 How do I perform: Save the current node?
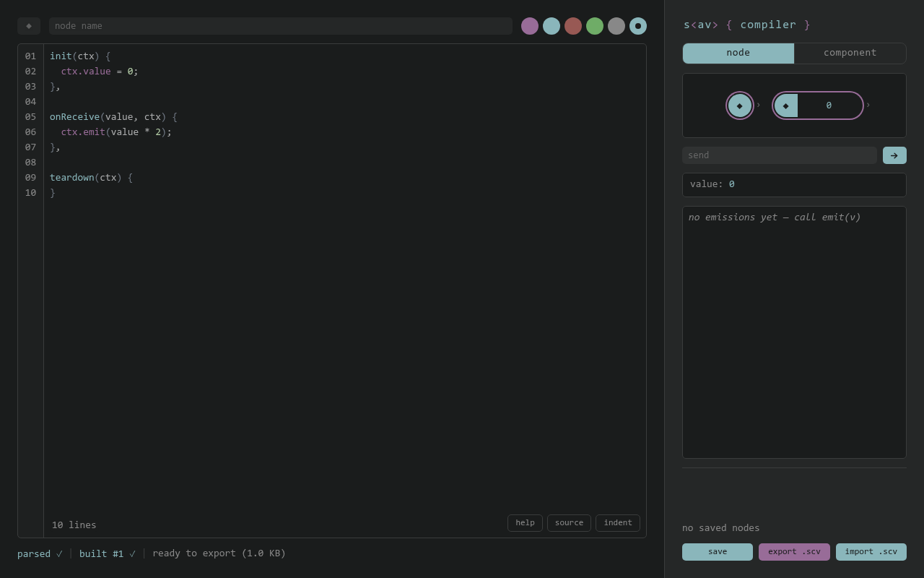718,552
